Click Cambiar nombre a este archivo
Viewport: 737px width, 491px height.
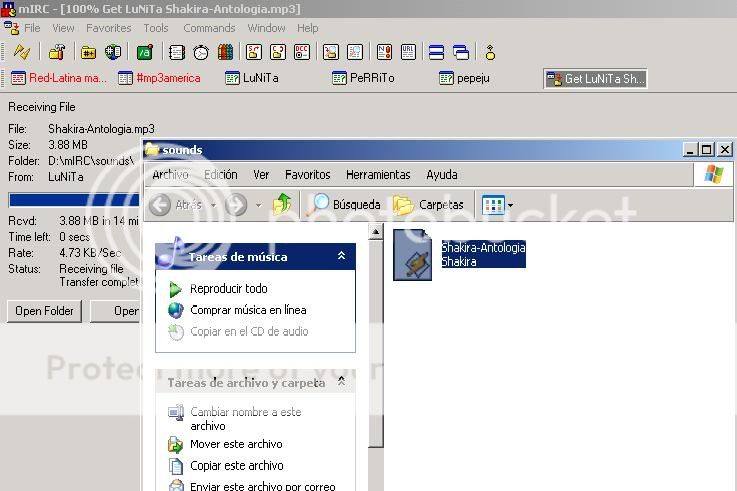(245, 419)
